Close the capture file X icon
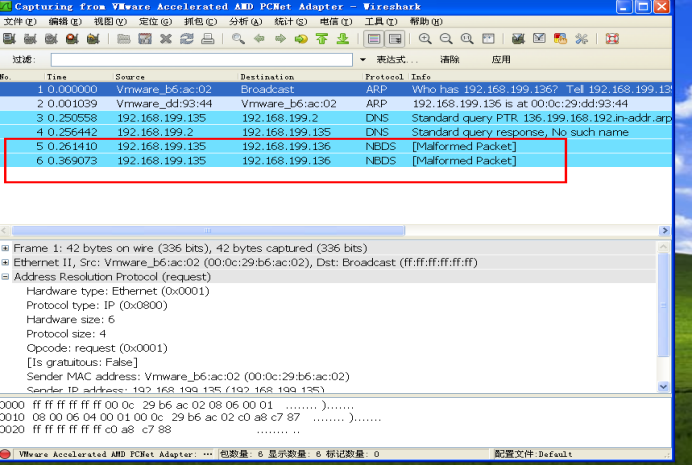Viewport: 692px width, 465px height. click(165, 39)
